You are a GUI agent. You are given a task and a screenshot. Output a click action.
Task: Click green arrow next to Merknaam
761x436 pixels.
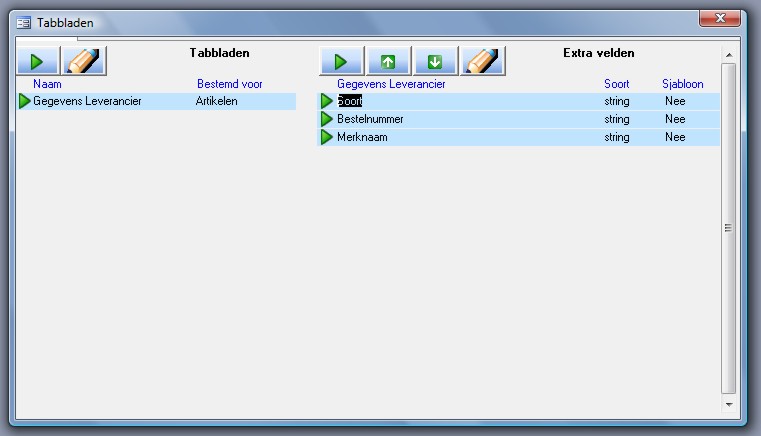click(326, 137)
